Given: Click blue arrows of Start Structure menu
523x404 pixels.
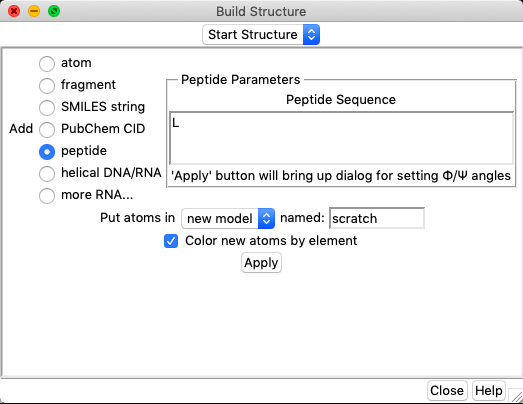Looking at the screenshot, I should click(312, 34).
